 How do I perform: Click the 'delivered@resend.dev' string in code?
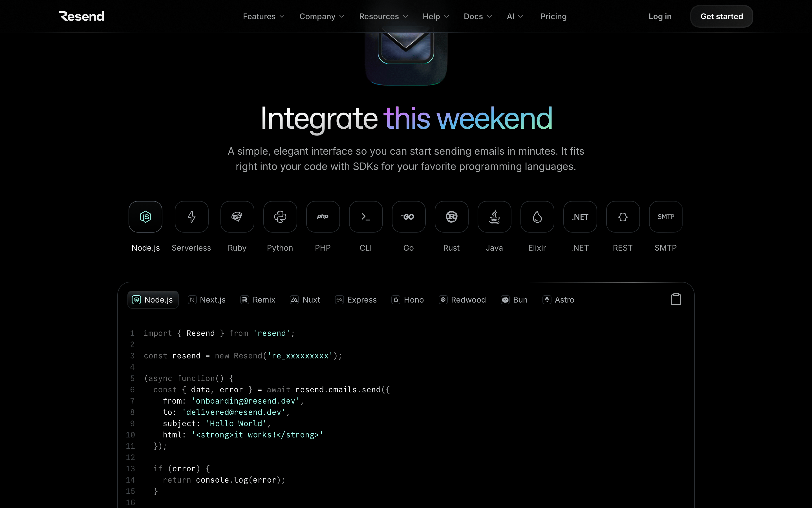tap(234, 412)
